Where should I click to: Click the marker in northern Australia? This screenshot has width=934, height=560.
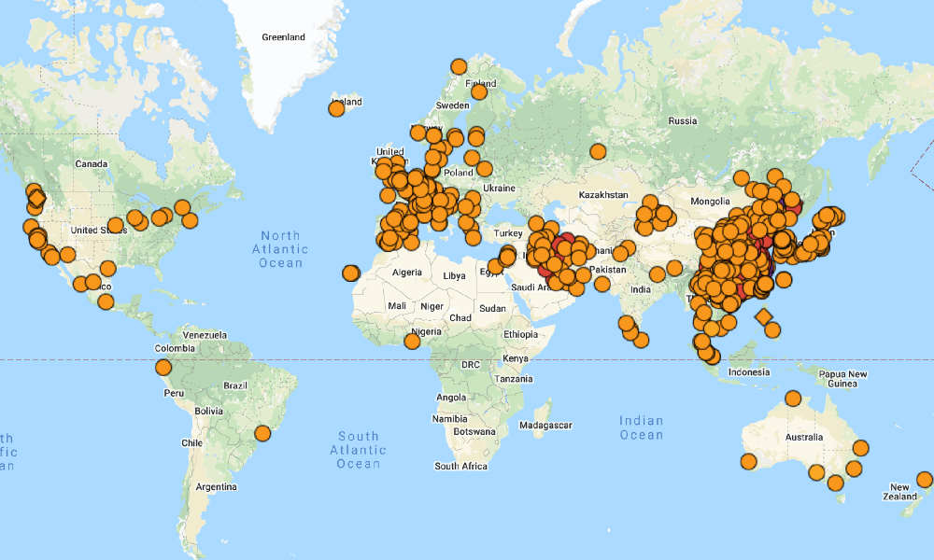point(793,399)
